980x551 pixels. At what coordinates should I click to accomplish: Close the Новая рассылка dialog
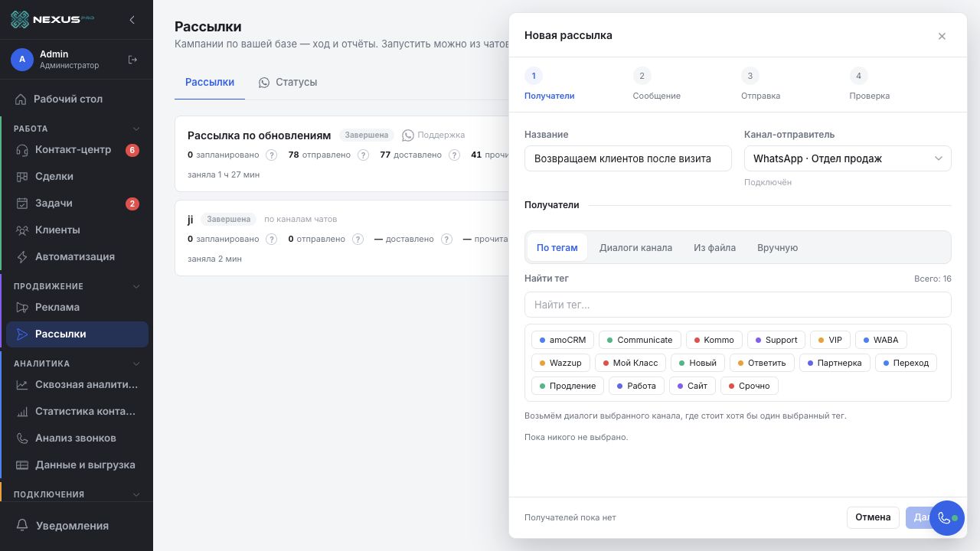[x=942, y=36]
